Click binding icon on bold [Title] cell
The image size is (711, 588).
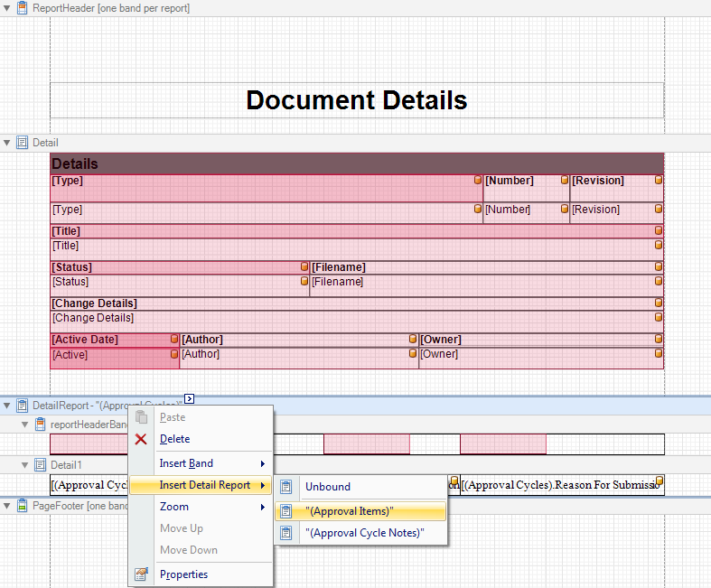tap(659, 230)
